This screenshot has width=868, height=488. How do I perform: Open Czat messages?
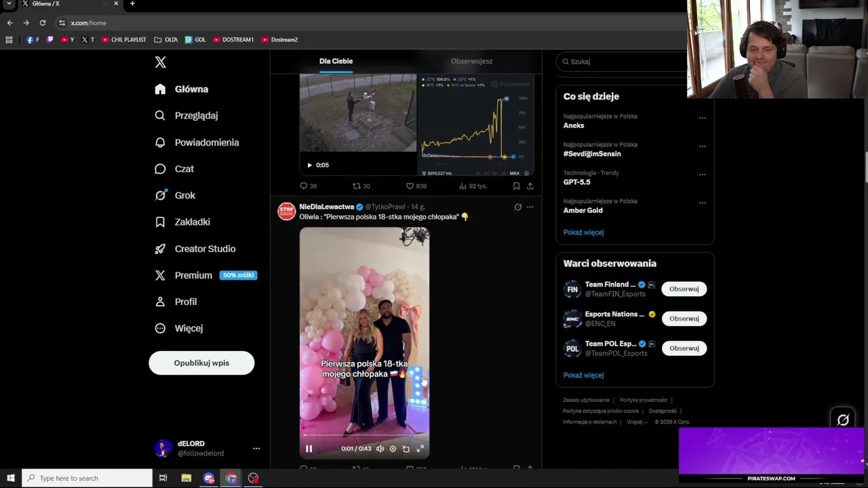[x=174, y=169]
